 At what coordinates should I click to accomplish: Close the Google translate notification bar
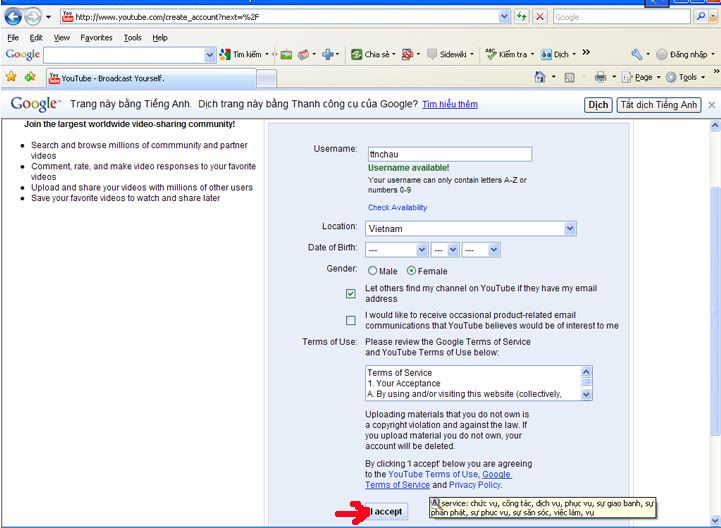712,105
